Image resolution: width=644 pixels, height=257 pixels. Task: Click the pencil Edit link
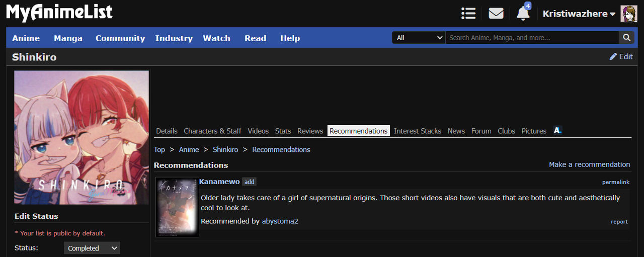(621, 57)
